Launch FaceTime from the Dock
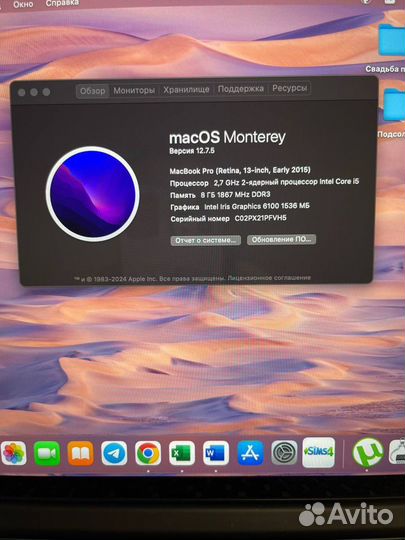This screenshot has height=540, width=405. [x=47, y=453]
